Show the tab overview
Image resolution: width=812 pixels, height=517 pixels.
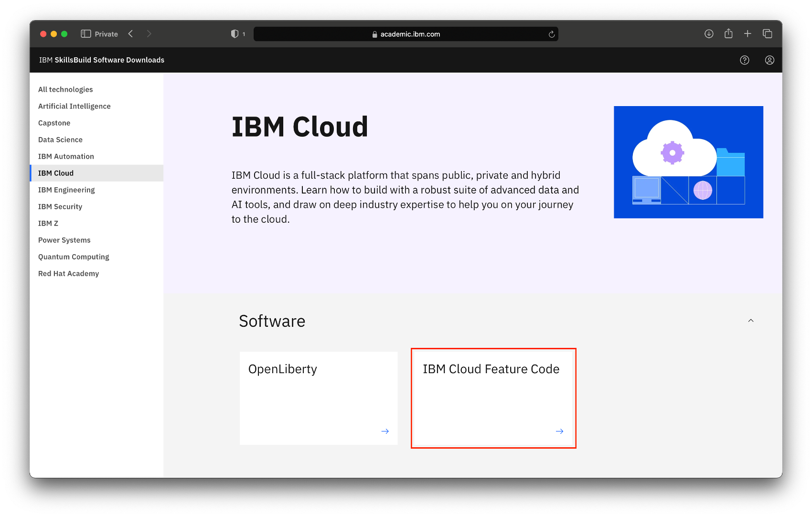pos(768,34)
